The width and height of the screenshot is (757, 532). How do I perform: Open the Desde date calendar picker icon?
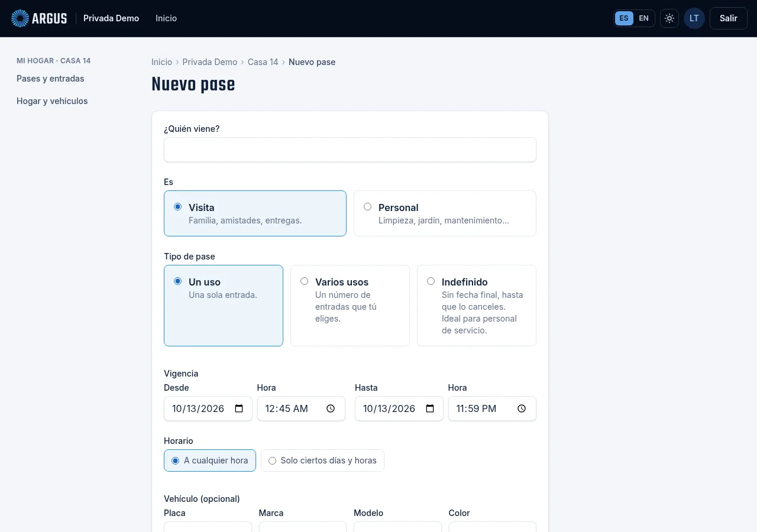(x=239, y=408)
